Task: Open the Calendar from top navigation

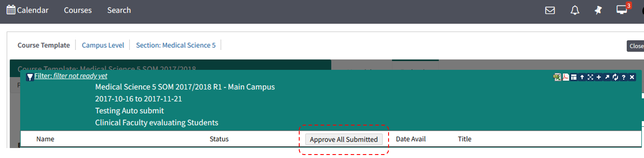Action: [x=27, y=10]
